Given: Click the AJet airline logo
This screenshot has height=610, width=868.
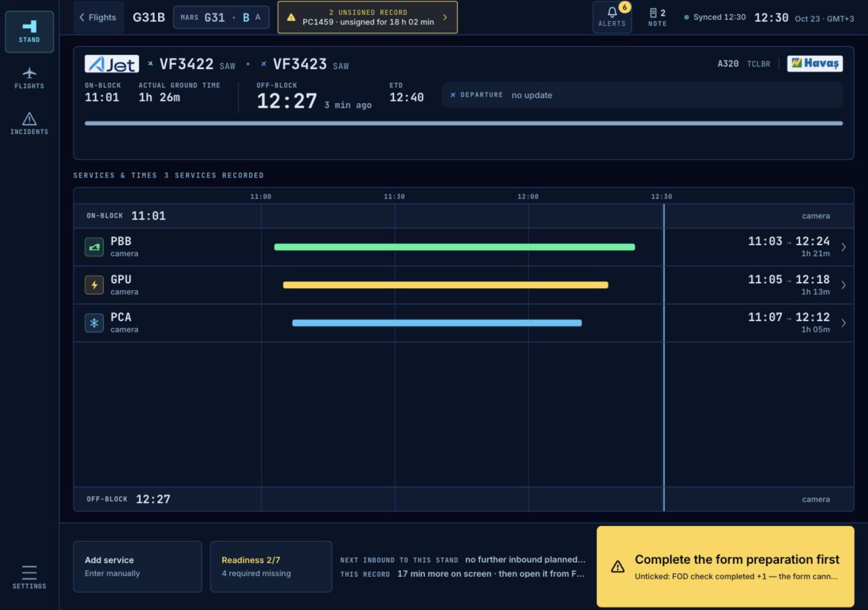Looking at the screenshot, I should 112,64.
